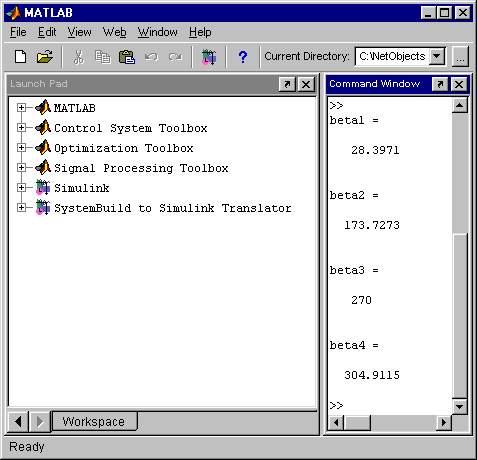Image resolution: width=477 pixels, height=460 pixels.
Task: Click the Open file folder icon
Action: [45, 57]
